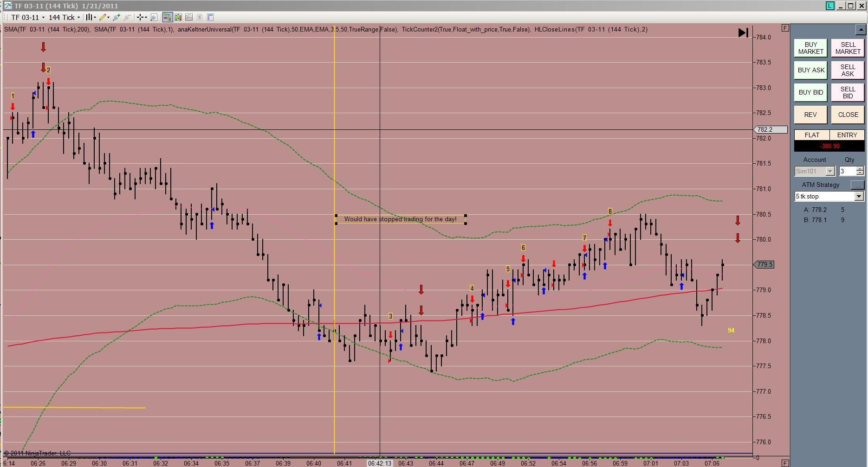The height and width of the screenshot is (467, 868).
Task: Click the 782.2 price marker on axis
Action: click(x=770, y=129)
